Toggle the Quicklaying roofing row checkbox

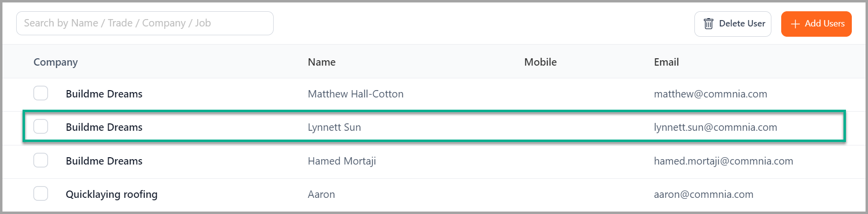(x=41, y=193)
